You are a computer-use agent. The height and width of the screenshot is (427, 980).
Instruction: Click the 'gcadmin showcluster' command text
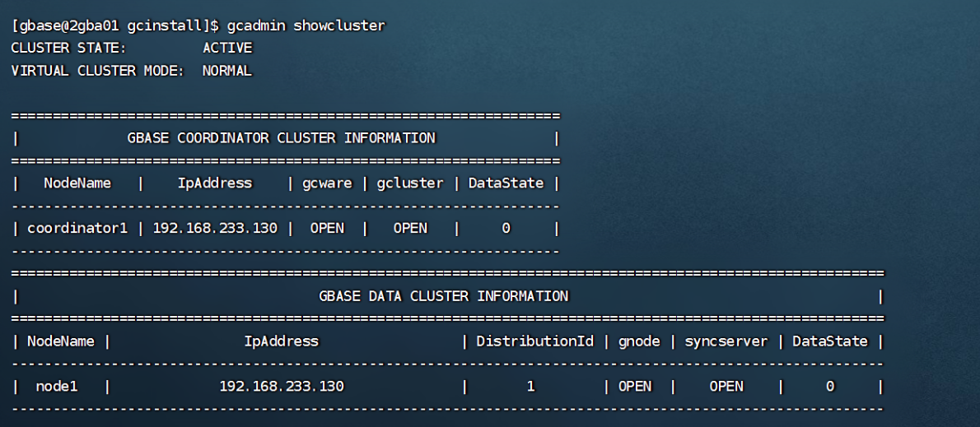(306, 26)
